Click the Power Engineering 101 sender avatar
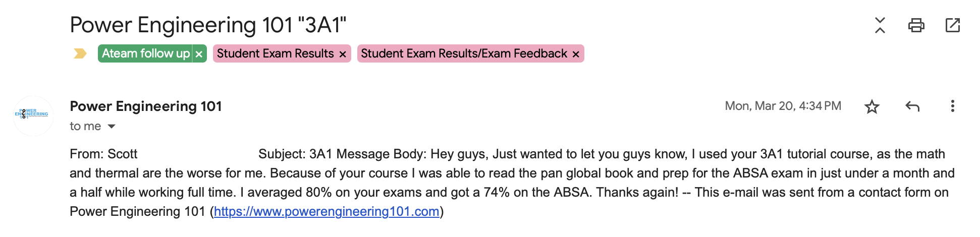Screen dimensions: 980x237 point(33,115)
